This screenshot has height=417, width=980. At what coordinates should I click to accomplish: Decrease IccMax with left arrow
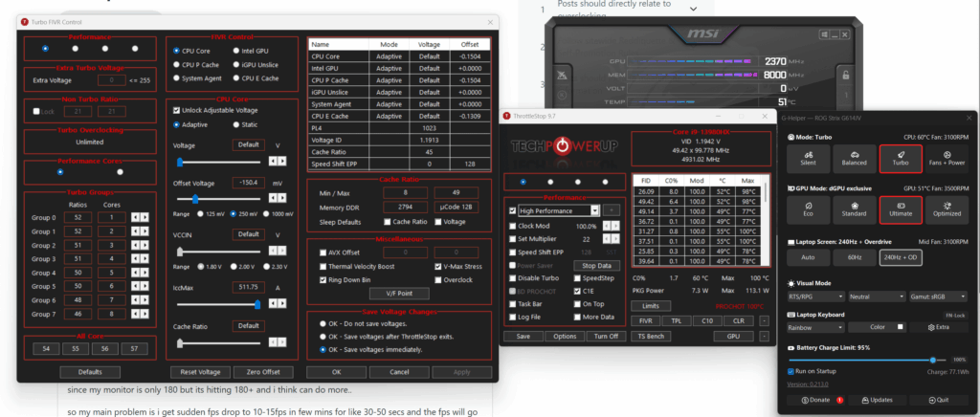tap(273, 303)
